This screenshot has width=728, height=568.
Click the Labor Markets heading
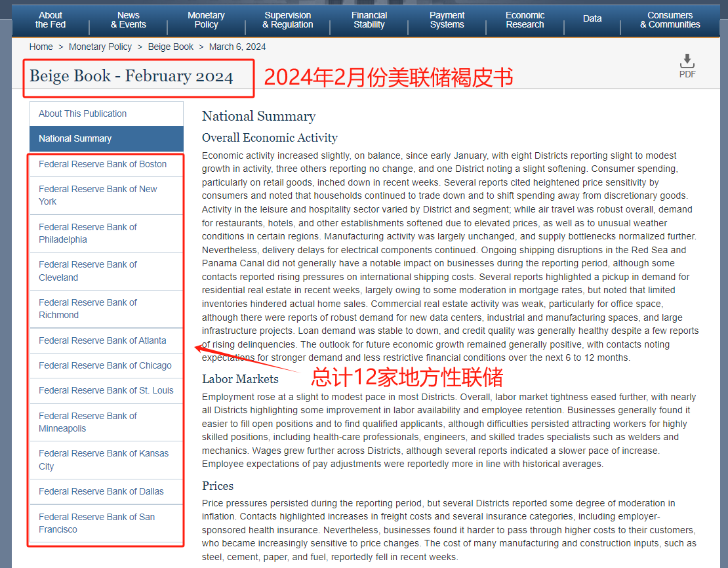pos(240,379)
